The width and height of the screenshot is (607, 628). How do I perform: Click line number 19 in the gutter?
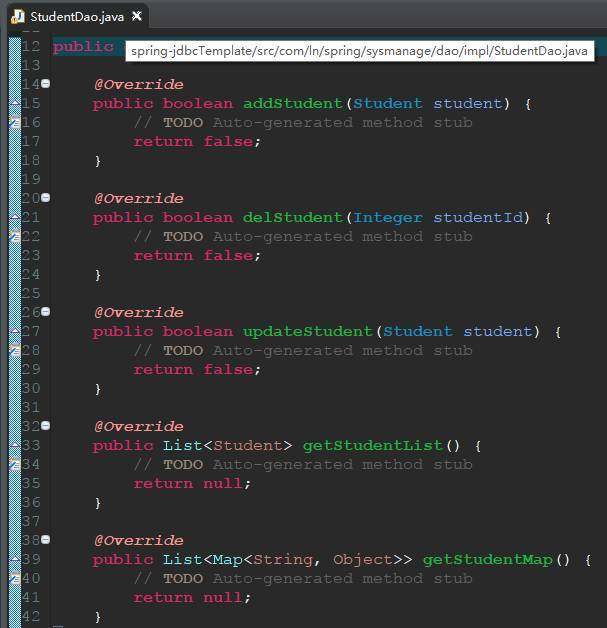[x=31, y=179]
